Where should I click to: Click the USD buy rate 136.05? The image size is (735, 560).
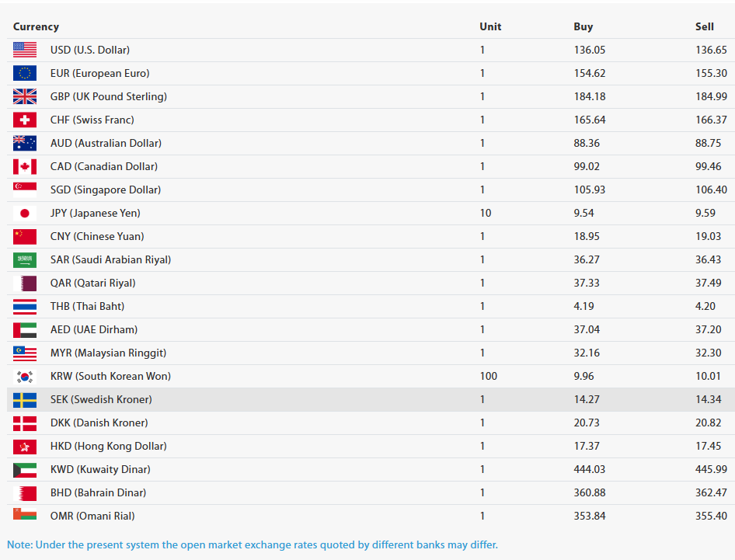[x=590, y=50]
